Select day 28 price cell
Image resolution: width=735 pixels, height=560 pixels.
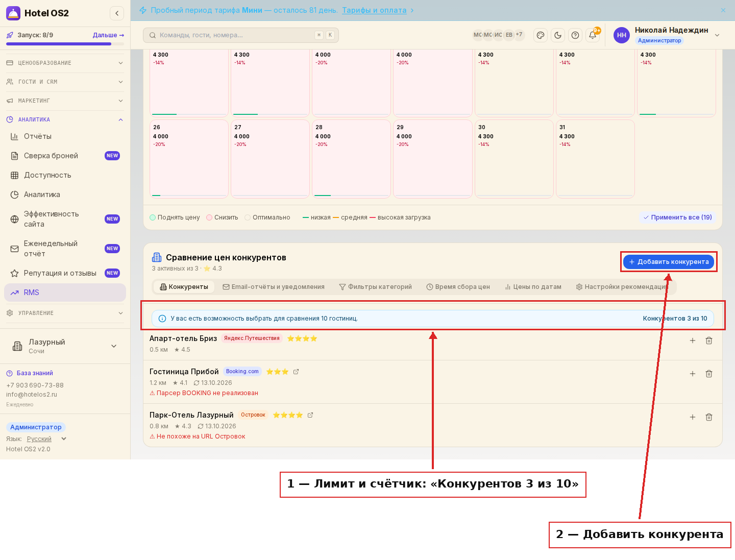(x=351, y=159)
